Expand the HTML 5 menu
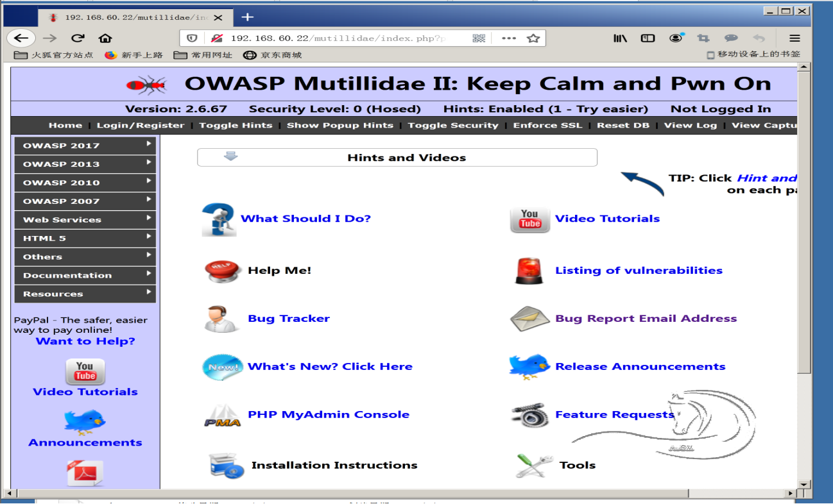 [85, 239]
